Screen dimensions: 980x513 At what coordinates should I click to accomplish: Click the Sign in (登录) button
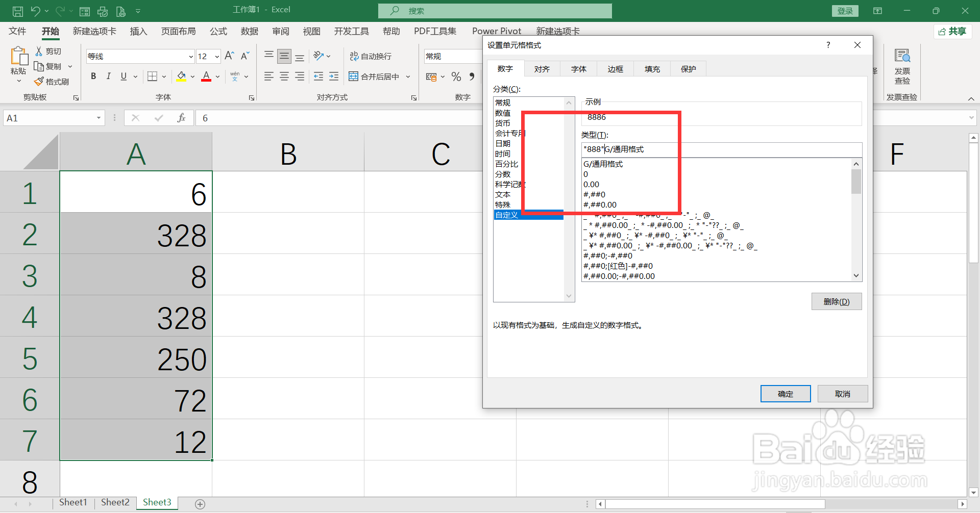click(845, 11)
